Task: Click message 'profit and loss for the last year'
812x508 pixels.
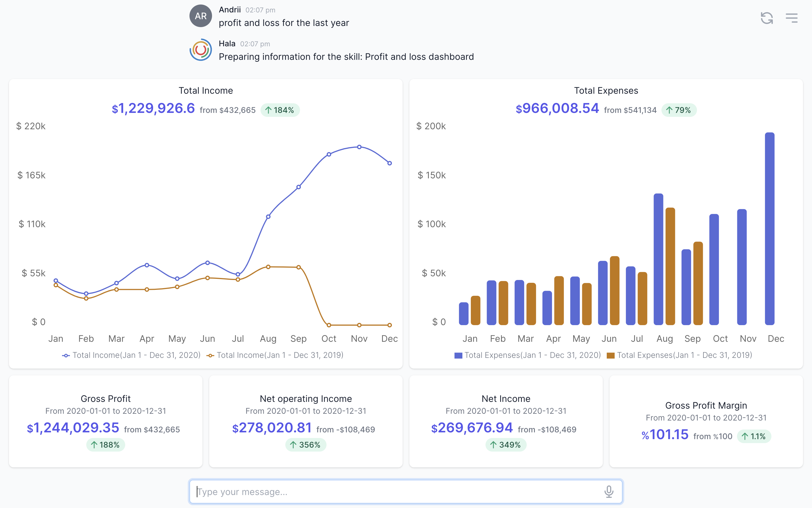Action: click(284, 23)
